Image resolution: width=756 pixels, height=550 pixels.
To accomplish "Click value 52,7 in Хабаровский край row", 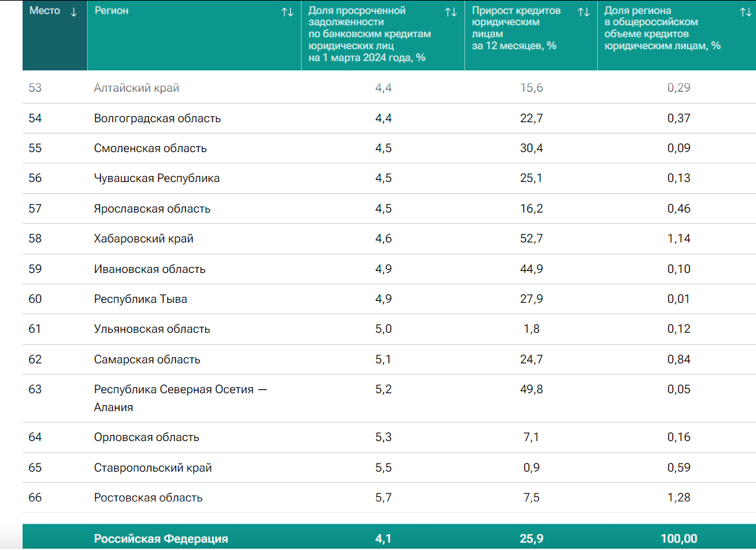I will [x=531, y=238].
